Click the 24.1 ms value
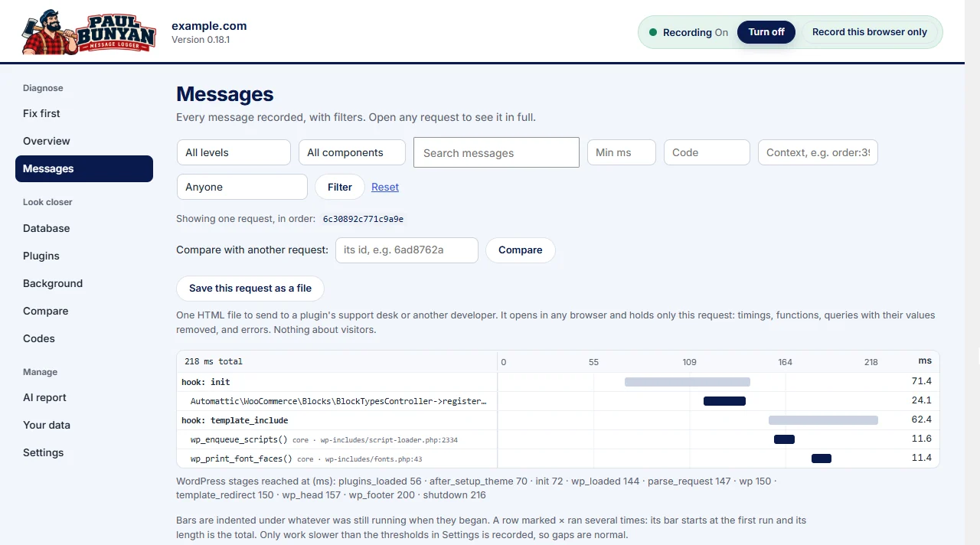980x545 pixels. coord(921,400)
